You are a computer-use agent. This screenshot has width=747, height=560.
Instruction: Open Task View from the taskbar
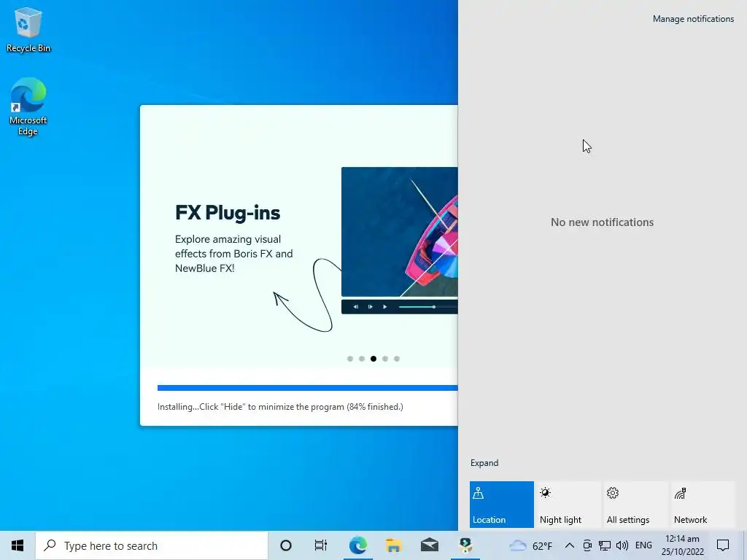[x=321, y=545]
